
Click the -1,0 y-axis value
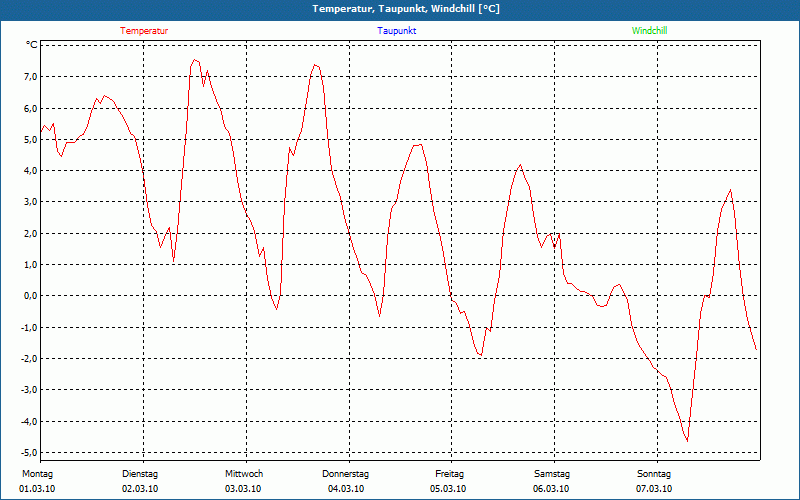tap(29, 327)
